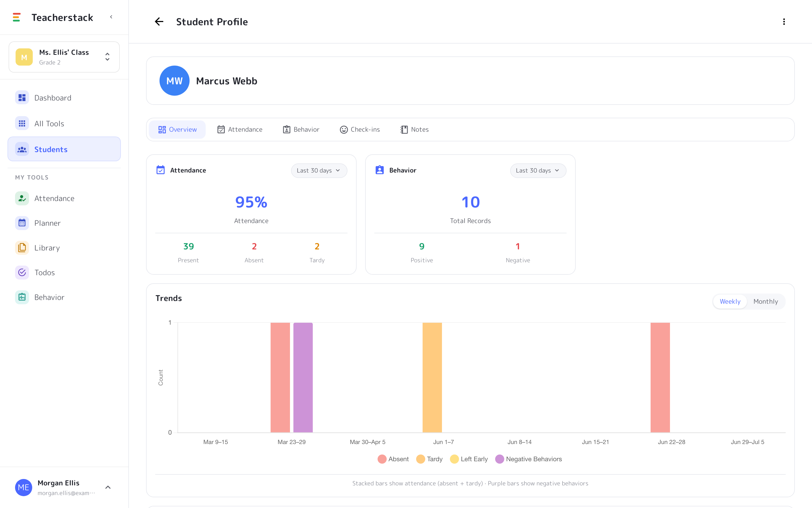Viewport: 812px width, 508px height.
Task: Click the 2 Absent stat
Action: tap(254, 253)
